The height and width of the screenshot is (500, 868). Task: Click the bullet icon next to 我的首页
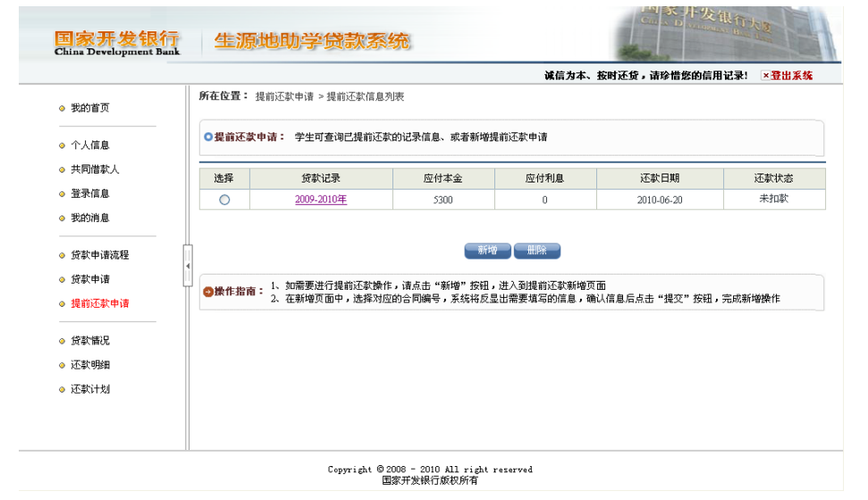click(62, 108)
